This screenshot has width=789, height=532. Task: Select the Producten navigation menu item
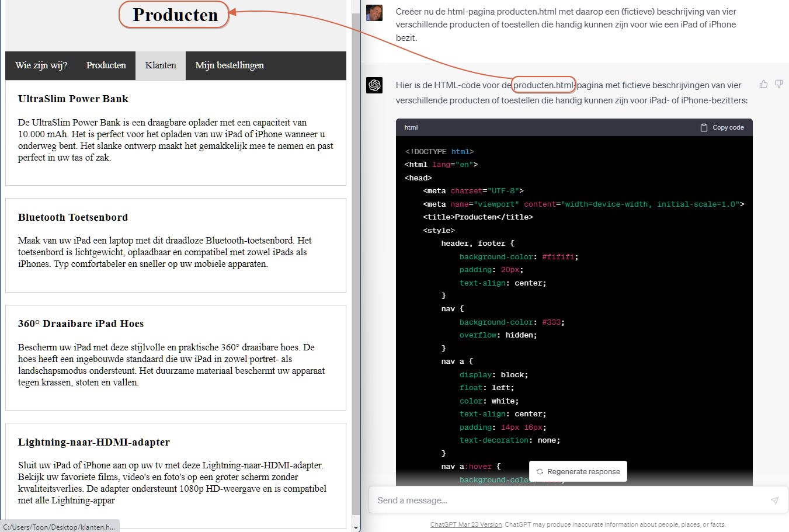106,65
